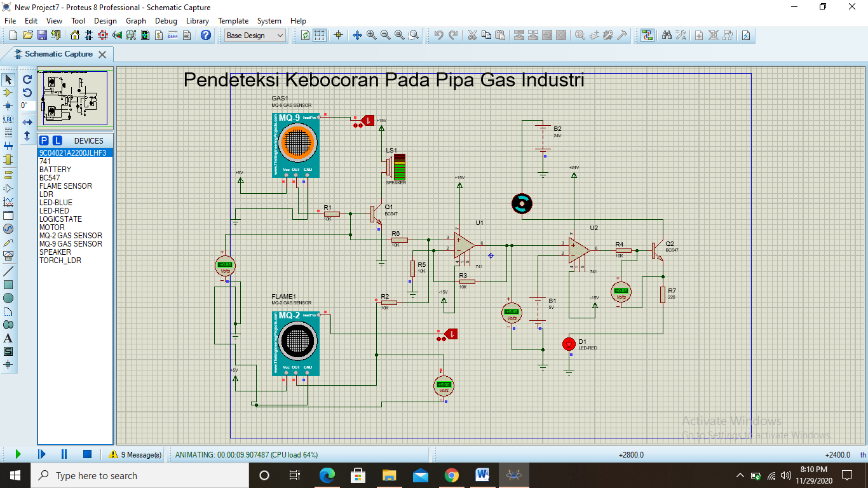Select BC547 in the devices list
This screenshot has height=488, width=868.
point(54,177)
